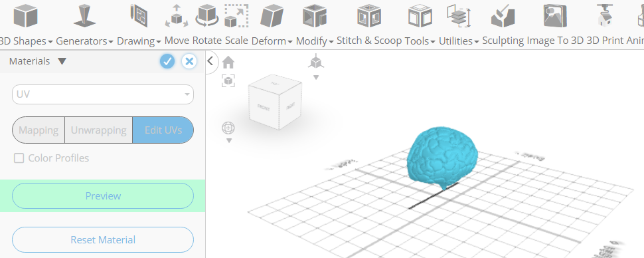Activate the Scale tool icon
Screen dimensions: 644x258
pyautogui.click(x=236, y=16)
